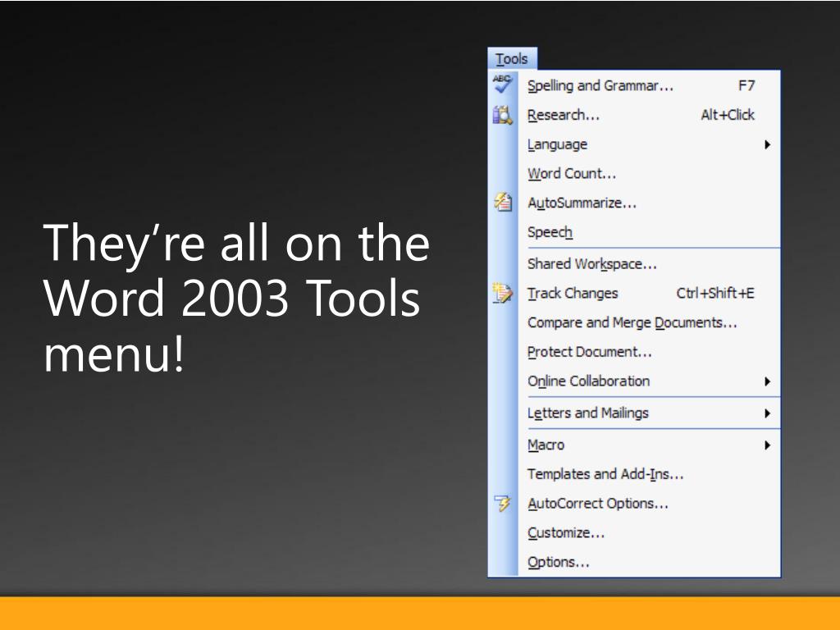
Task: Open the Shared Workspace menu entry
Action: pyautogui.click(x=650, y=263)
